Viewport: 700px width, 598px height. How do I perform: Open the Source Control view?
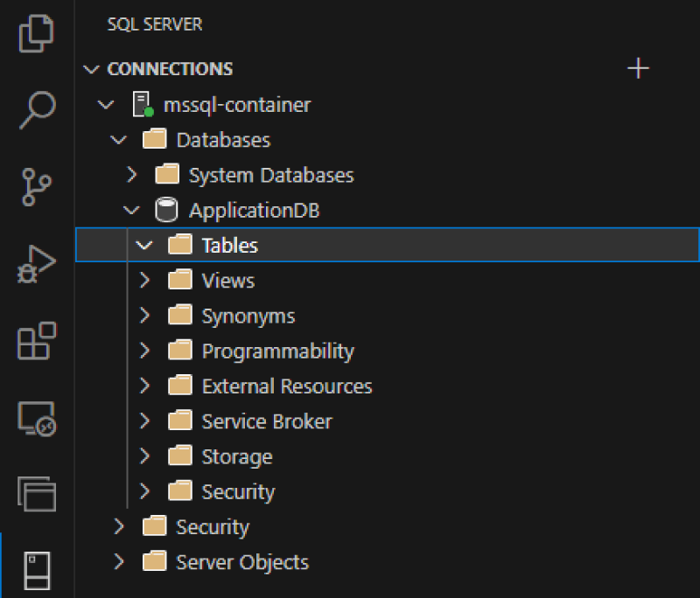(x=37, y=187)
